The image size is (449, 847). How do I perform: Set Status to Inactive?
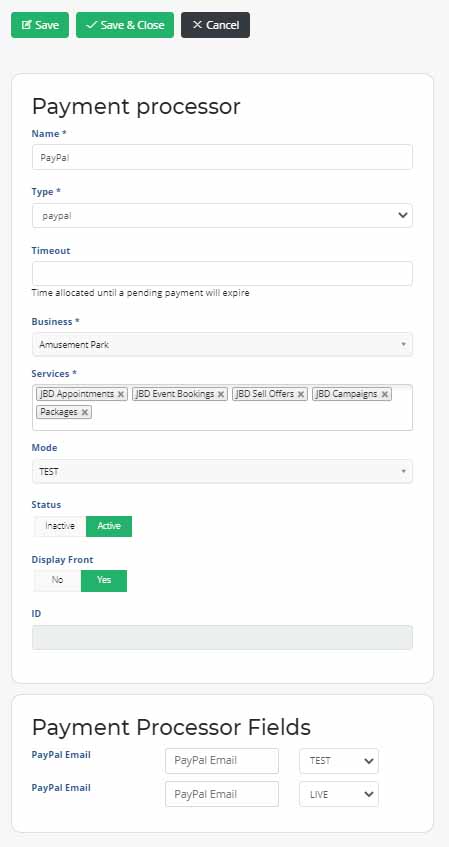[x=59, y=526]
